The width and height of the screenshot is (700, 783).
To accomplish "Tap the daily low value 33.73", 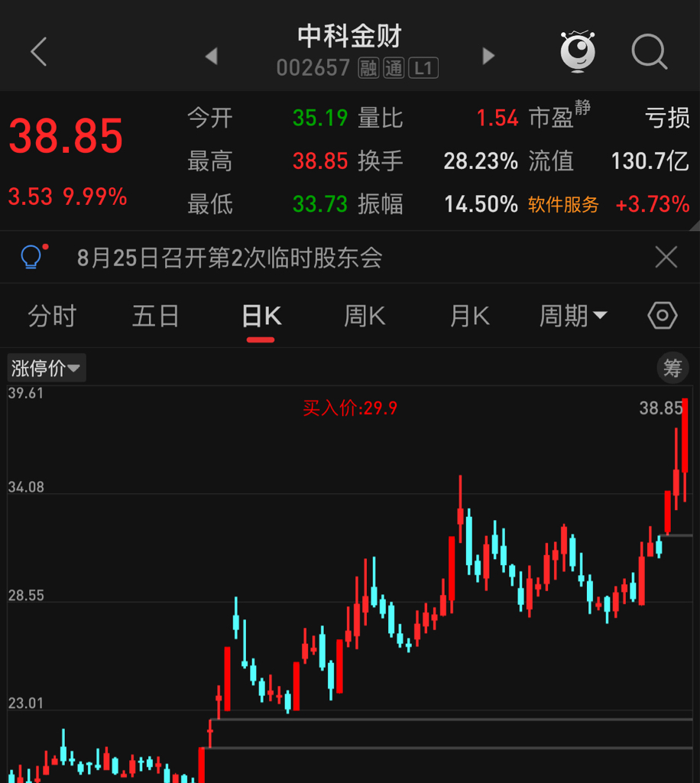I will [320, 204].
